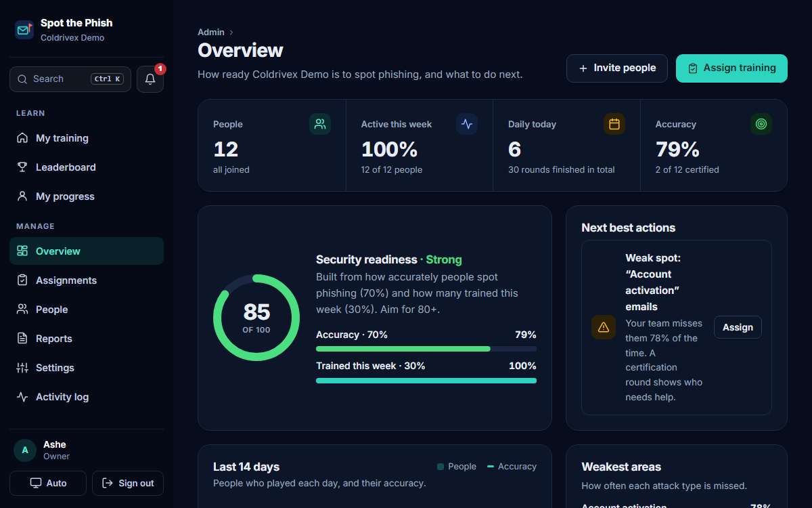The width and height of the screenshot is (812, 508).
Task: Click the Ashe avatar circle
Action: 25,450
